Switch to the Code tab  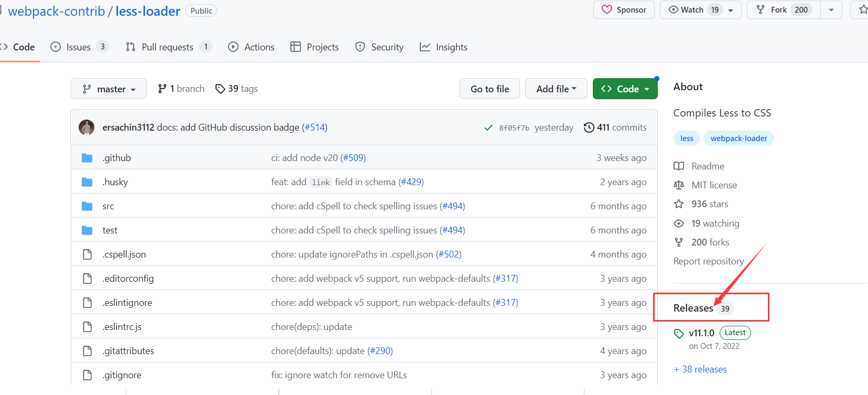click(19, 47)
